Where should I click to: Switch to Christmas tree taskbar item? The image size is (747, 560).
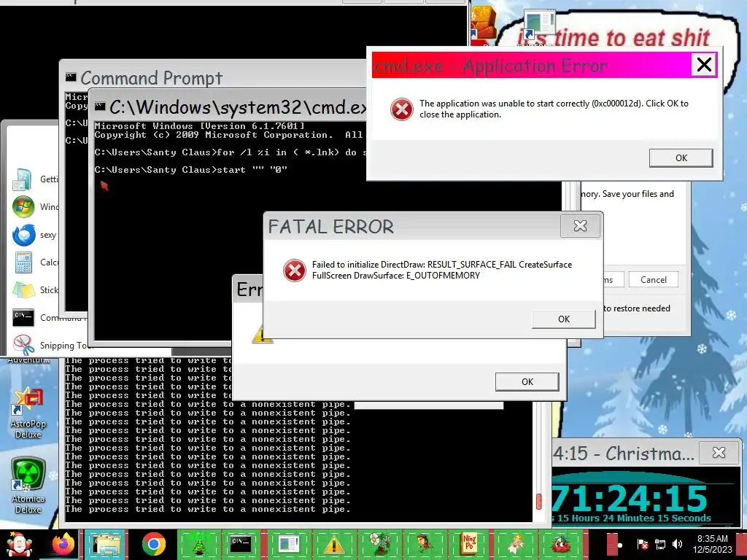[x=199, y=544]
